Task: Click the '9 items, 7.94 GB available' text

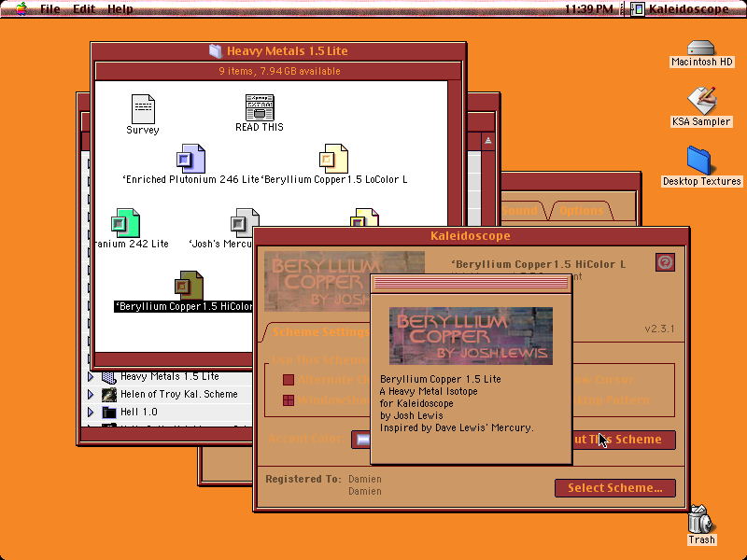Action: pyautogui.click(x=279, y=72)
